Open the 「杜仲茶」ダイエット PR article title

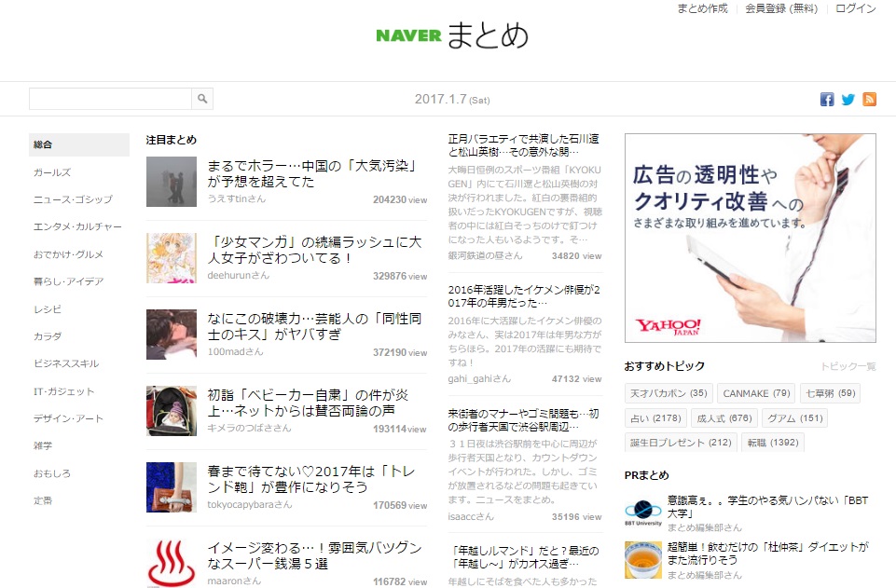pyautogui.click(x=767, y=554)
